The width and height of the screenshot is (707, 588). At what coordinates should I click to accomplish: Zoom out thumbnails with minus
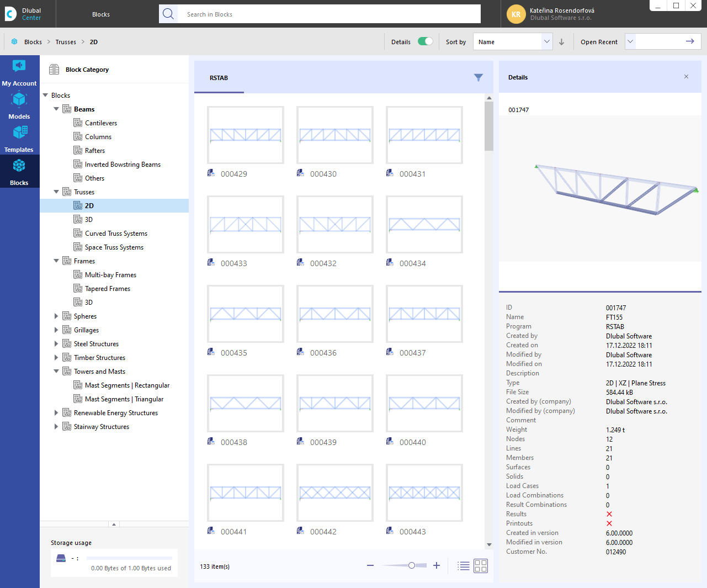tap(370, 565)
